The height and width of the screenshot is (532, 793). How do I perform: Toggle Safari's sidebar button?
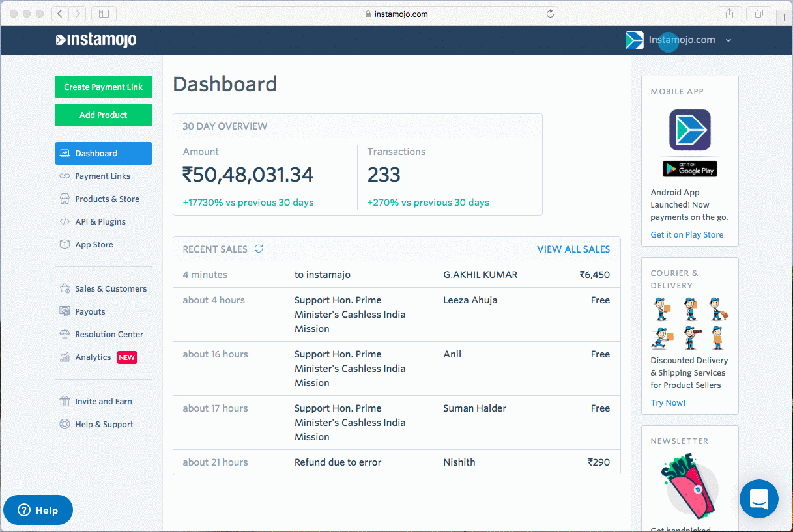click(104, 14)
